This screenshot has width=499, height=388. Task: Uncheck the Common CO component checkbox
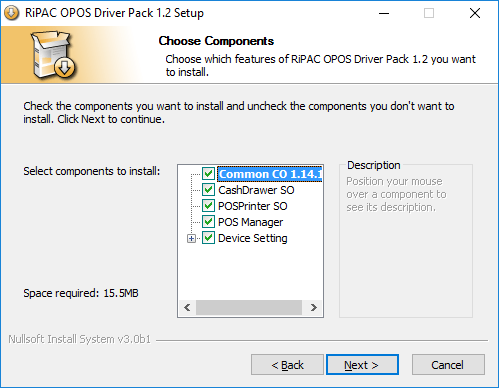(208, 174)
